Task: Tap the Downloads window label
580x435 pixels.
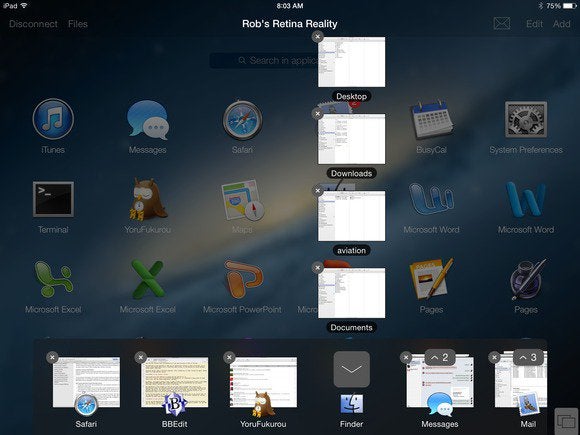Action: (x=351, y=173)
